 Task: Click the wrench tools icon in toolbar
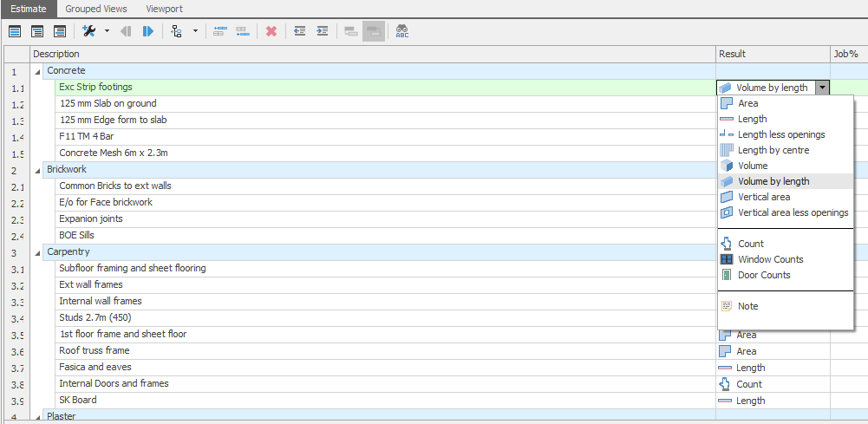point(88,31)
